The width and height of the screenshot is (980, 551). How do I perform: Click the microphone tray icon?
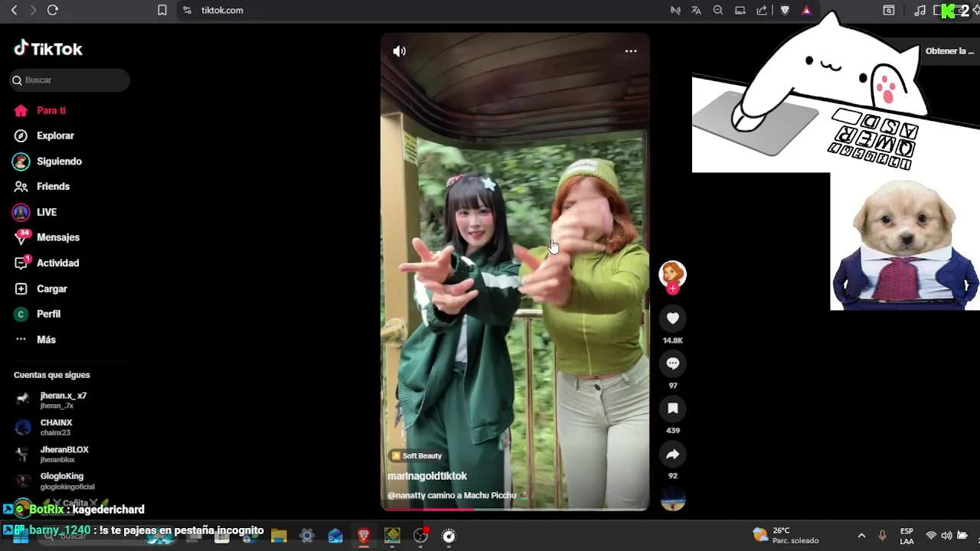pos(882,536)
